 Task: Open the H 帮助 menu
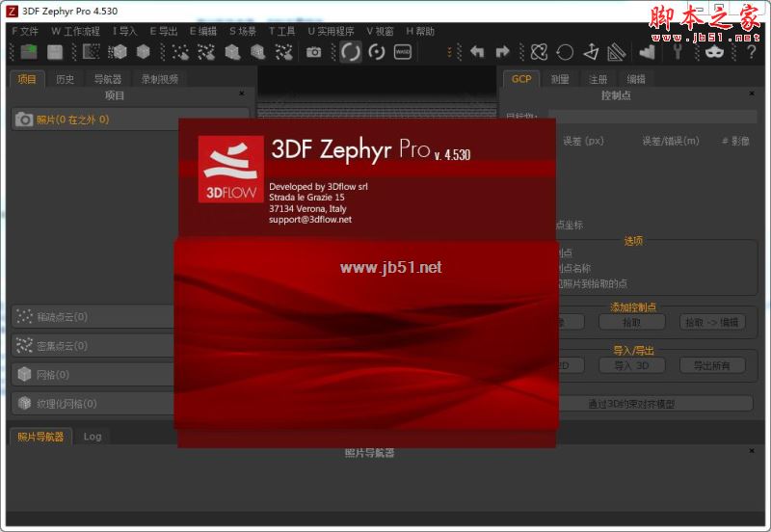click(x=420, y=31)
